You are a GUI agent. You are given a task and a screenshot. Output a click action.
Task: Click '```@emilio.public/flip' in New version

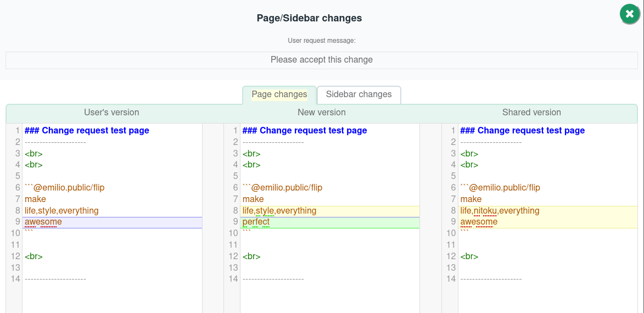tap(282, 188)
